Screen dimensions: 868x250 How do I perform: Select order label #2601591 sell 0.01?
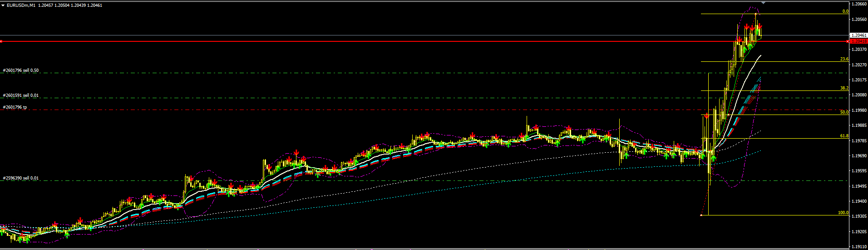[21, 95]
